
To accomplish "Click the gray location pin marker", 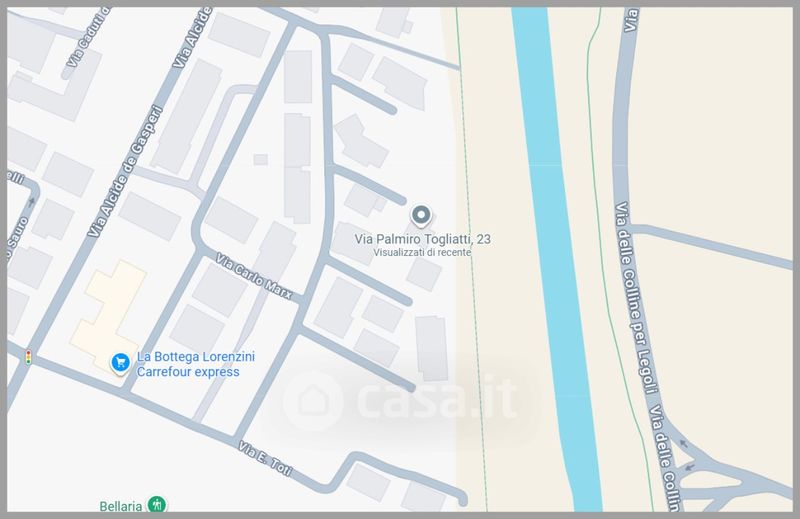I will click(422, 215).
